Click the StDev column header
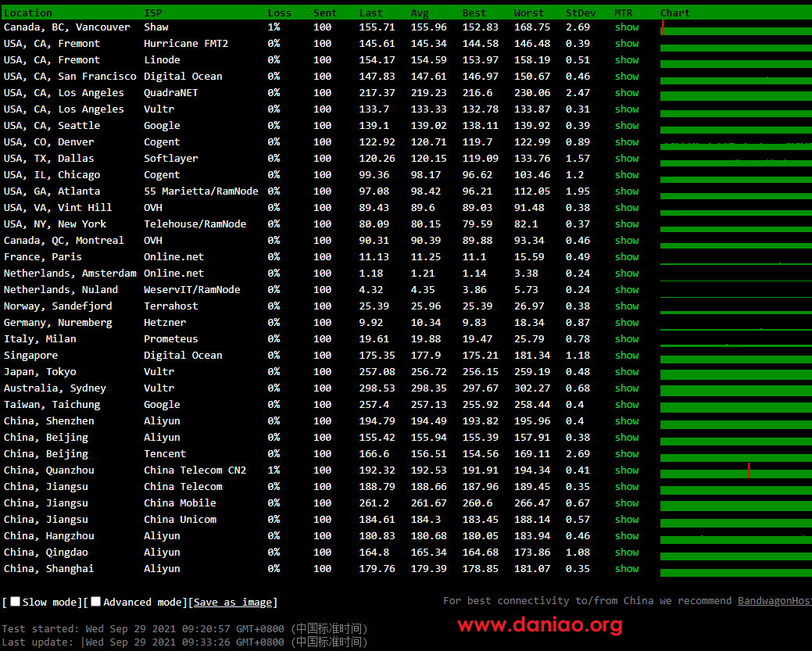Screen dimensions: 812x651 581,13
